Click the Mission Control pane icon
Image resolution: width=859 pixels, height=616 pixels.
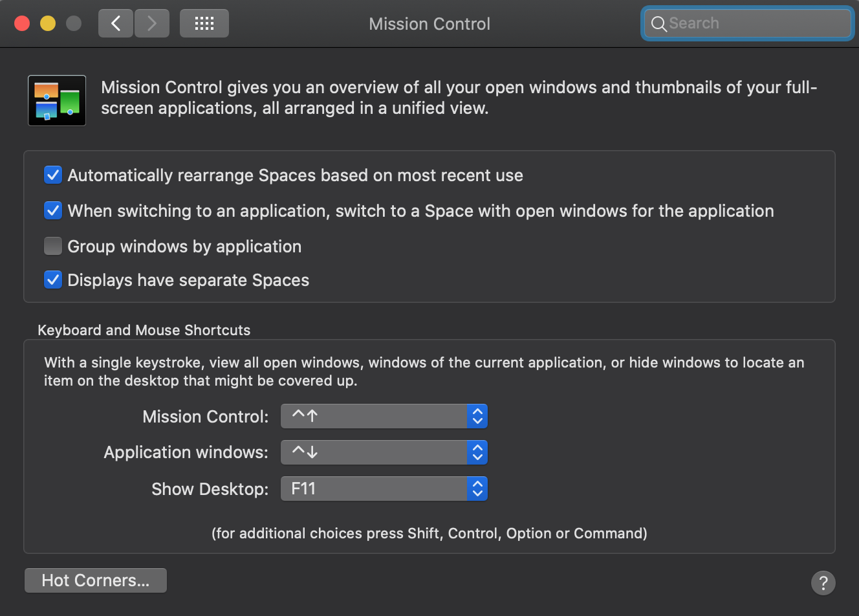[57, 100]
